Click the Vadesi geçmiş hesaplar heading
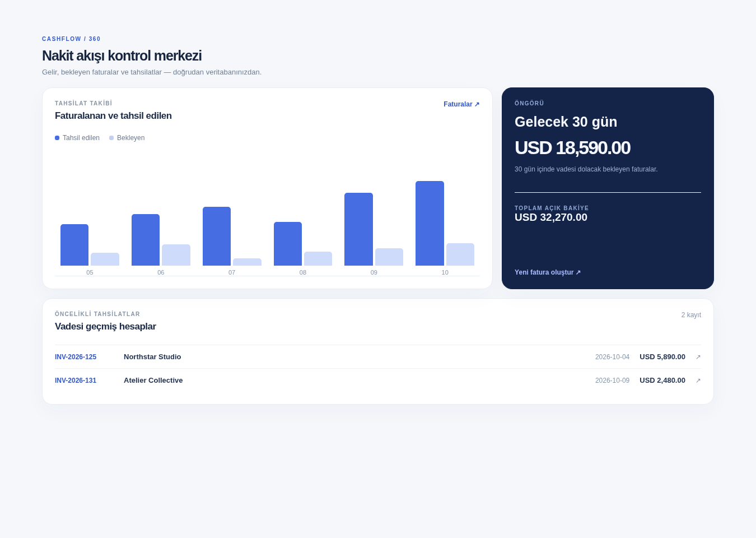This screenshot has height=538, width=756. [105, 327]
